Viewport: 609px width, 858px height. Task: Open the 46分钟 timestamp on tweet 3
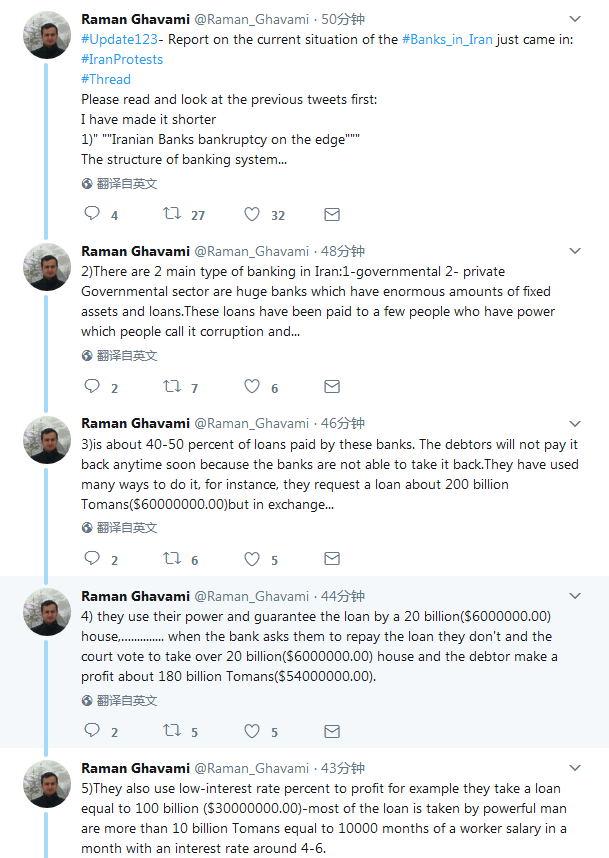[x=343, y=424]
